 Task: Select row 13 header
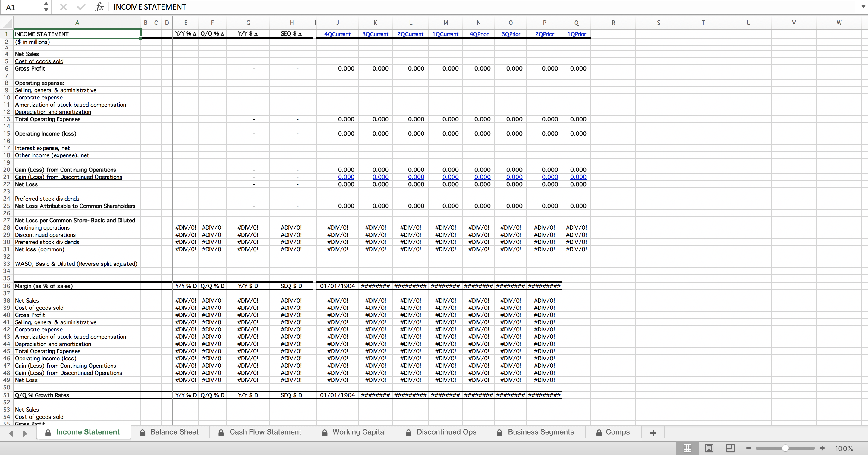pyautogui.click(x=7, y=119)
